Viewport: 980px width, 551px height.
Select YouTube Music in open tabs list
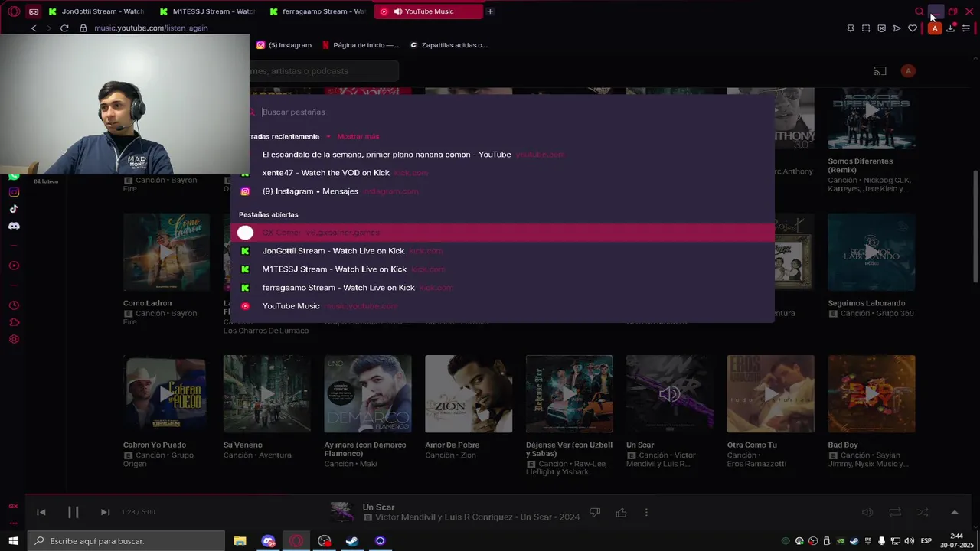(x=502, y=306)
